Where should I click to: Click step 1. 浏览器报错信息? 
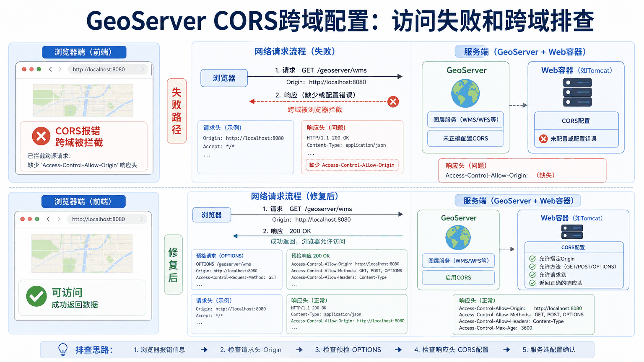[x=159, y=349]
